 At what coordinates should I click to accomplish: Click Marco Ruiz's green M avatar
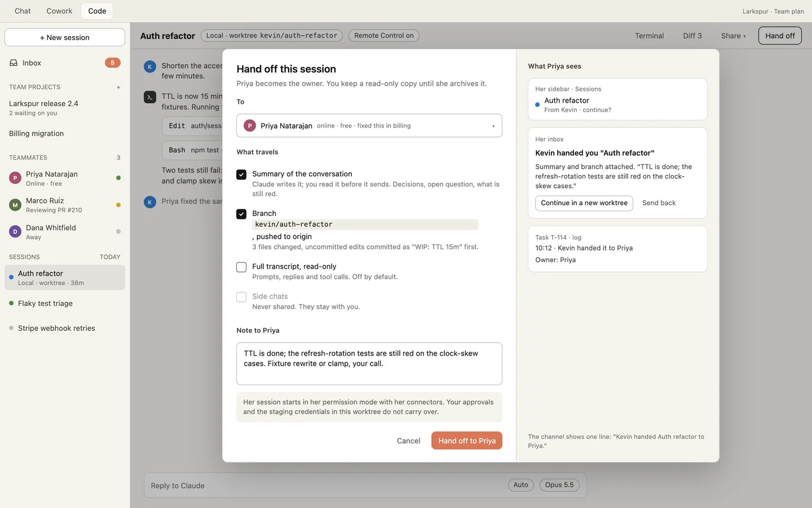15,205
